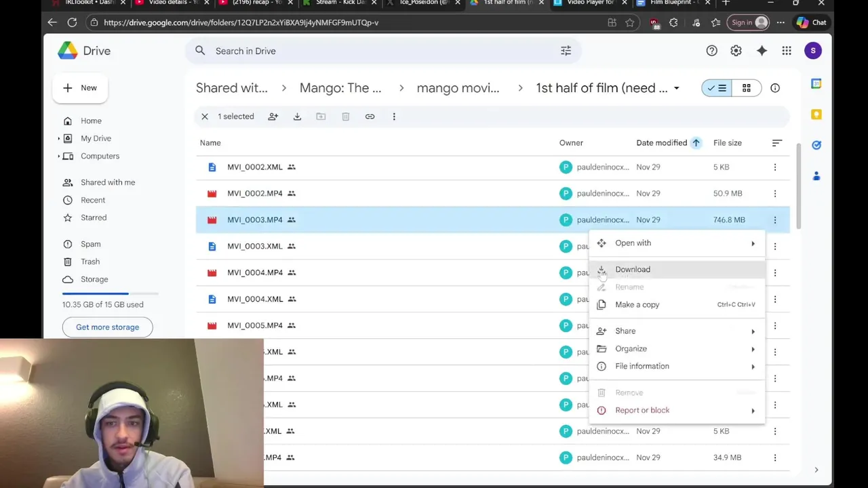Viewport: 868px width, 488px height.
Task: Go to Mango: The ... breadcrumb
Action: 340,88
